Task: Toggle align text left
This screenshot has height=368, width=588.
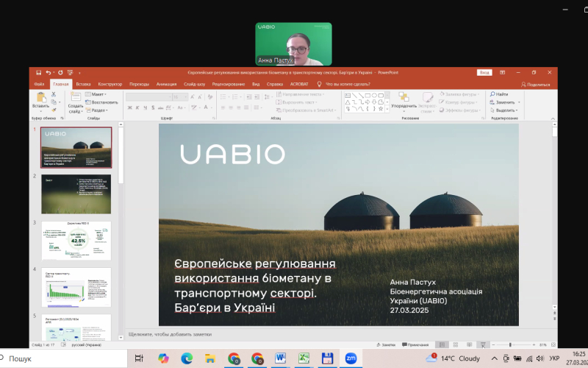Action: coord(223,107)
